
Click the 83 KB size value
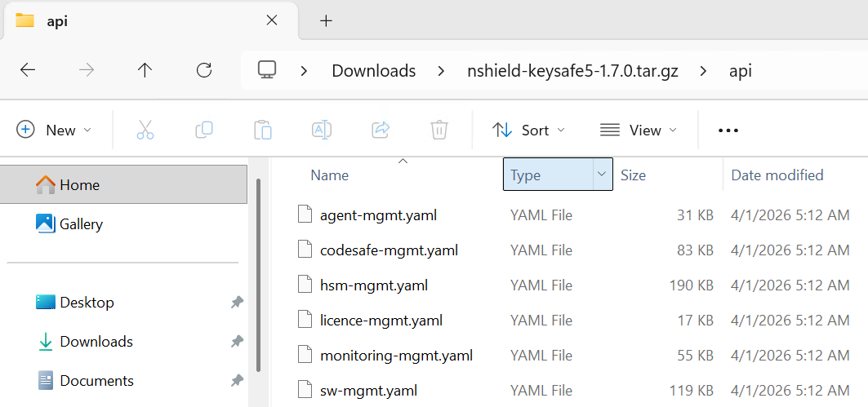(x=695, y=250)
